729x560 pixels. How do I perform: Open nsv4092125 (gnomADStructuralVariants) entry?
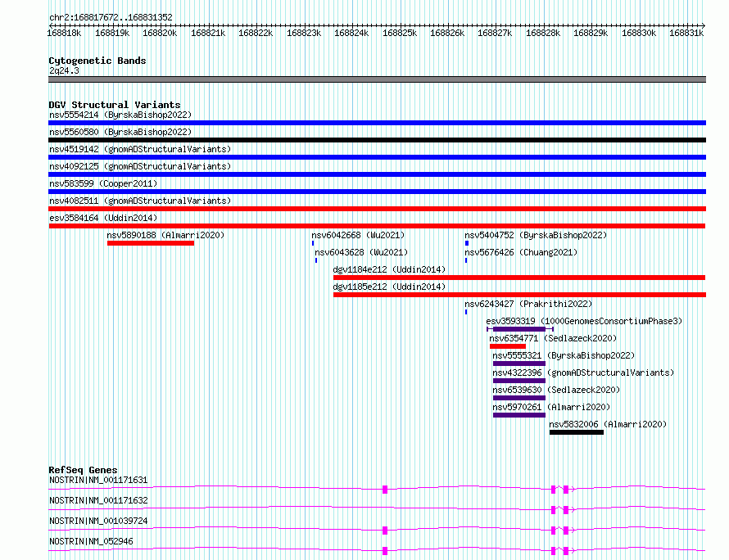click(140, 166)
